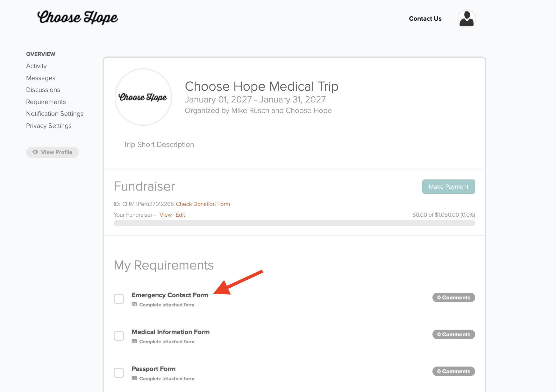
Task: Click form icon under Passport Form
Action: (x=134, y=378)
